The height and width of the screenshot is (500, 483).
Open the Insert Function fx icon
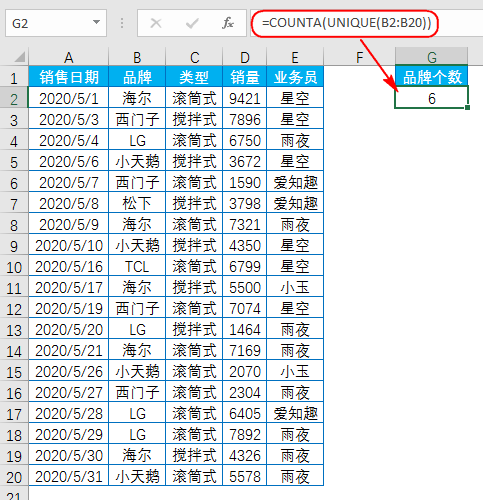point(228,23)
